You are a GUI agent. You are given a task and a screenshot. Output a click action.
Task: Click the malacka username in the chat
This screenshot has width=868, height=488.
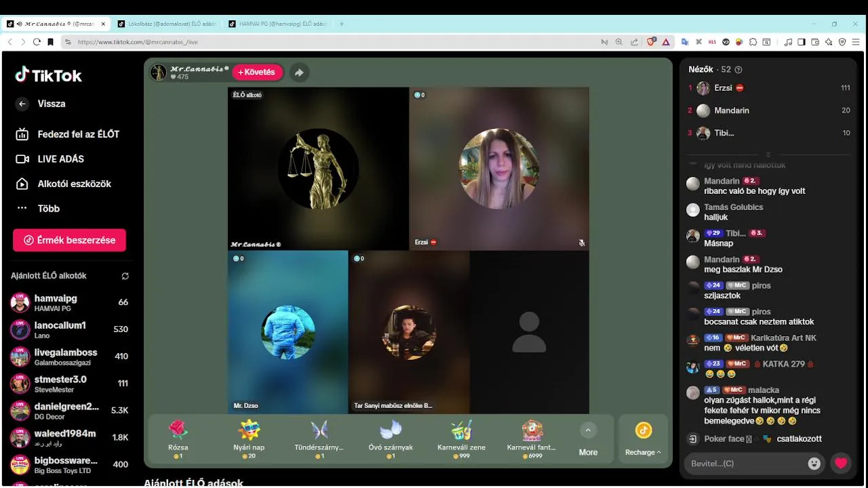point(765,390)
